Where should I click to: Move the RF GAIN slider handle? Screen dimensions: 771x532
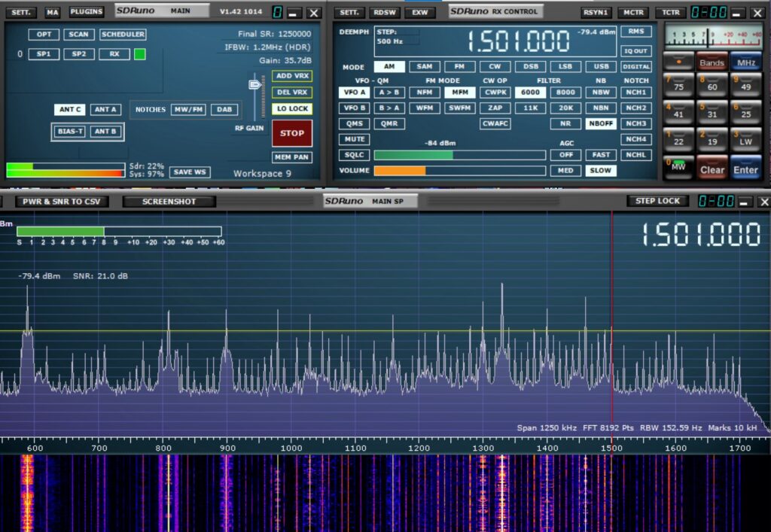[254, 85]
